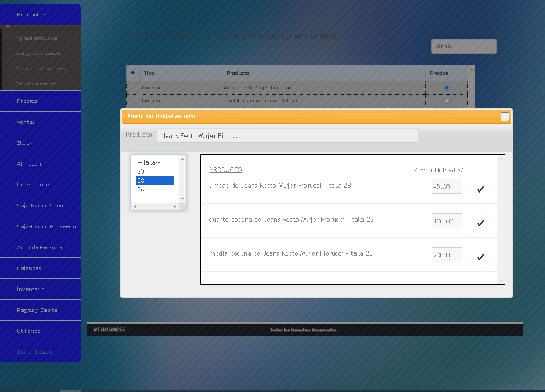Close the Precio por Unidad dialog
Image resolution: width=545 pixels, height=392 pixels.
pos(504,117)
